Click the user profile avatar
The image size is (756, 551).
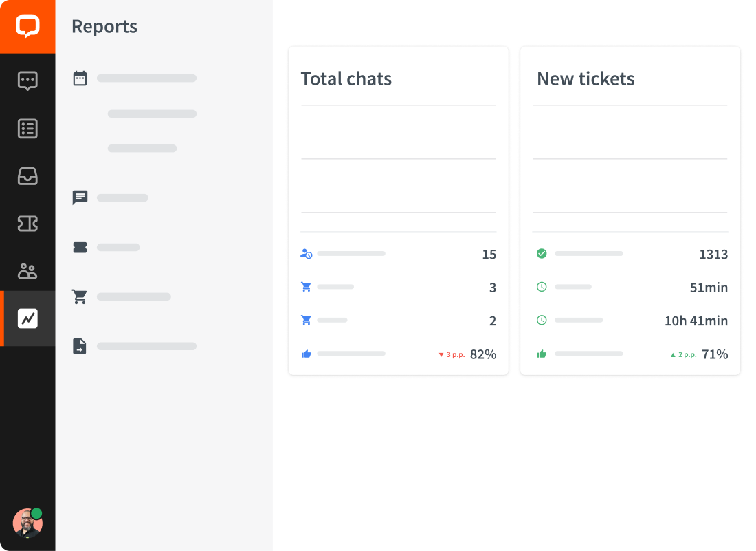point(27,523)
